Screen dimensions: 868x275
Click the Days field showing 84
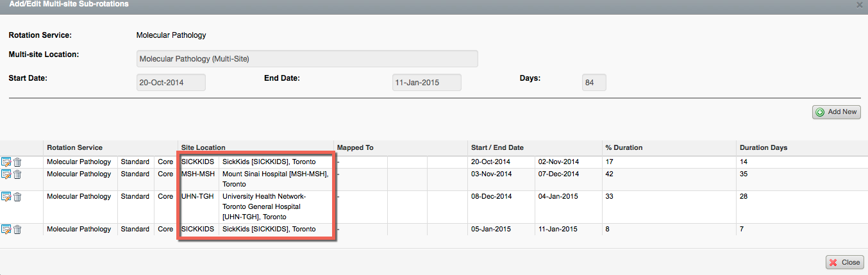(x=594, y=83)
